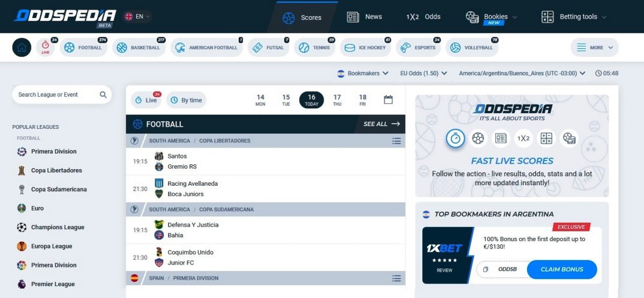Select Wednesday 16 Today date
The width and height of the screenshot is (644, 298).
311,100
